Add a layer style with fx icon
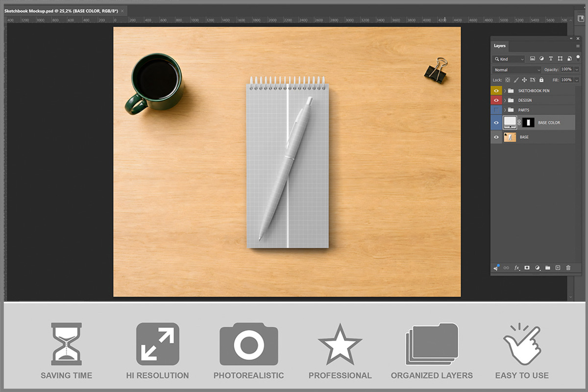The height and width of the screenshot is (392, 588). click(x=517, y=268)
